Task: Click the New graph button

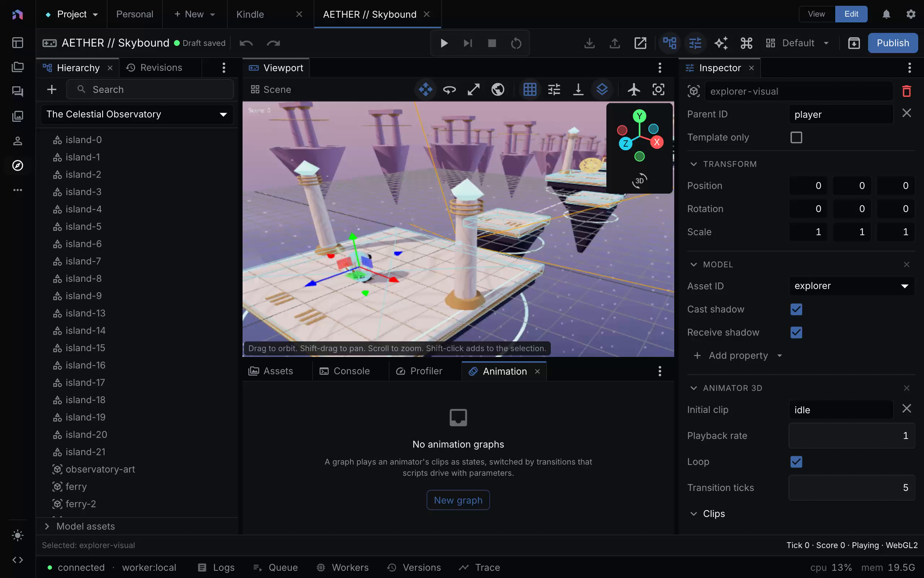Action: pos(458,500)
